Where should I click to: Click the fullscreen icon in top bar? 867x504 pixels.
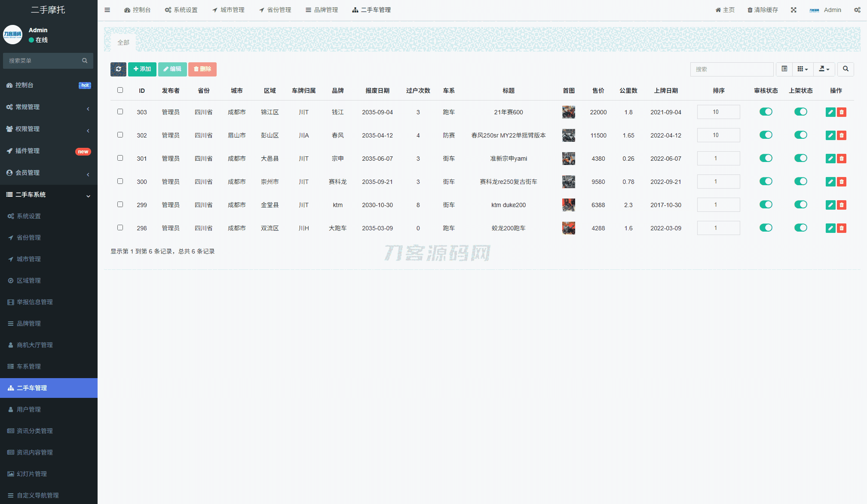793,10
